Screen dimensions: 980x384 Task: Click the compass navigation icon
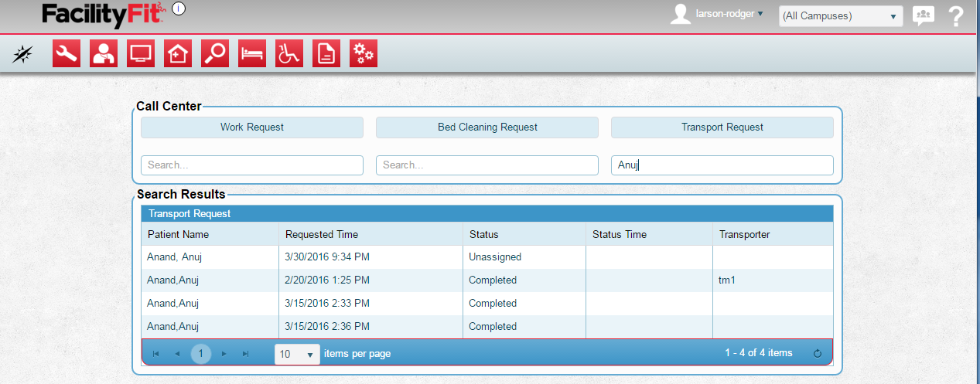click(23, 53)
